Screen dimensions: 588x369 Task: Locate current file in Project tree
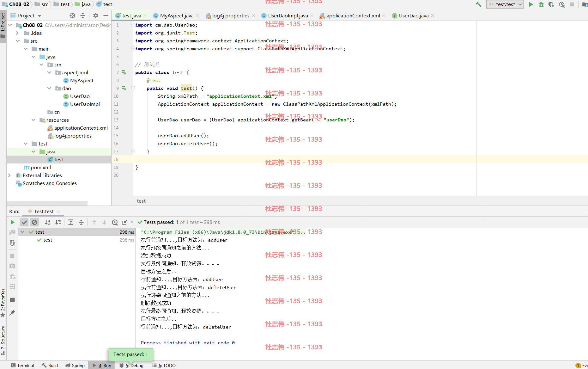(72, 15)
